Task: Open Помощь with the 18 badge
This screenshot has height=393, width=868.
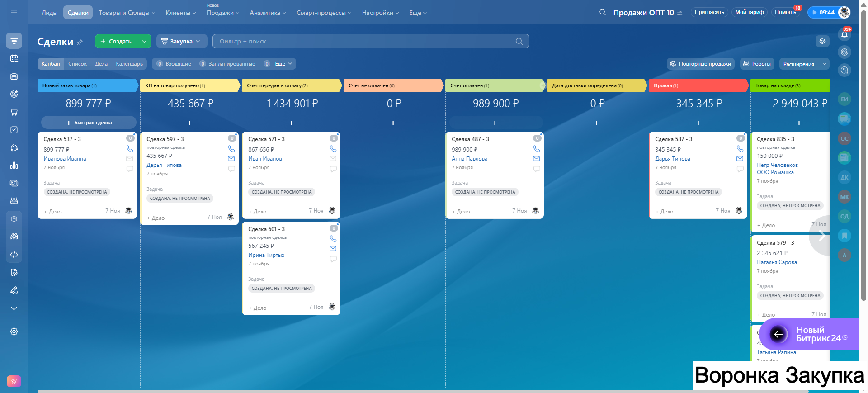Action: [x=786, y=12]
